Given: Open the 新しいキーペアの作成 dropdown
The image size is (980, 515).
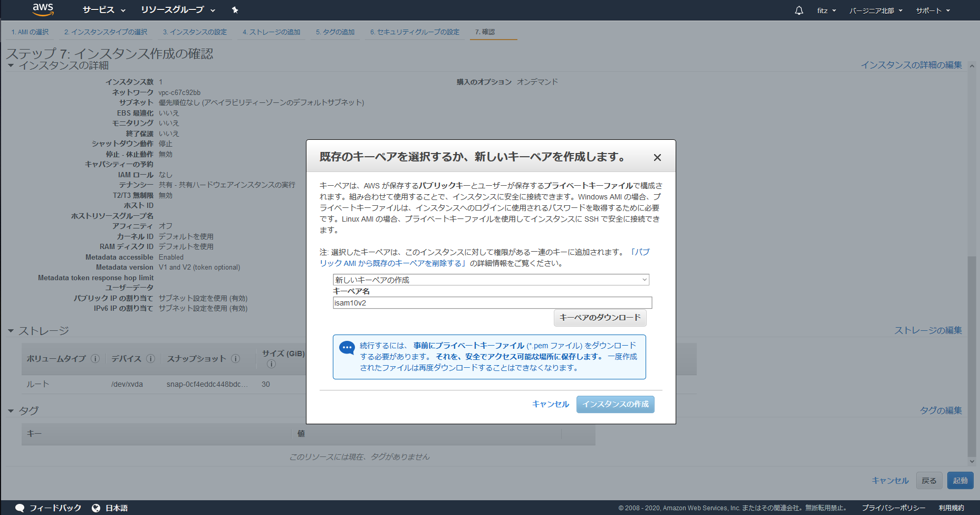Looking at the screenshot, I should pos(491,279).
